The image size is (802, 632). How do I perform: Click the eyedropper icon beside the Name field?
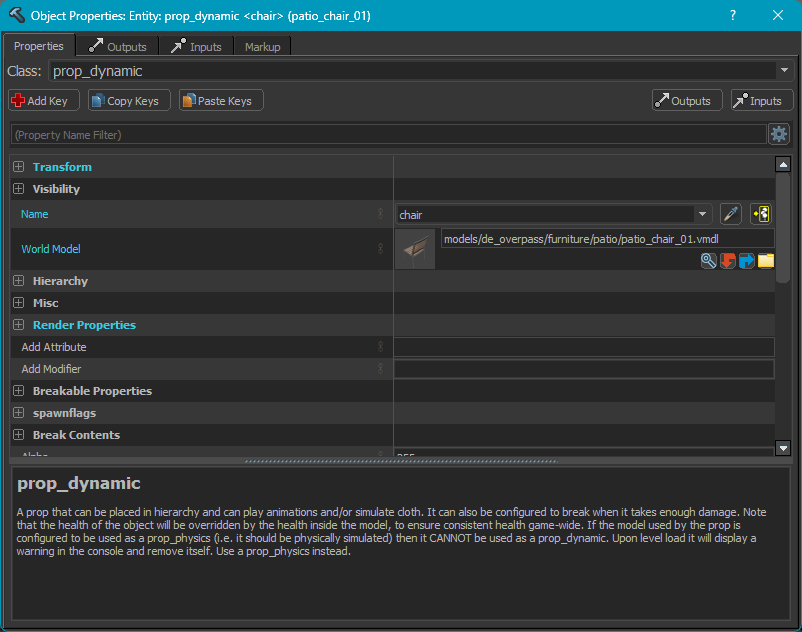[731, 214]
